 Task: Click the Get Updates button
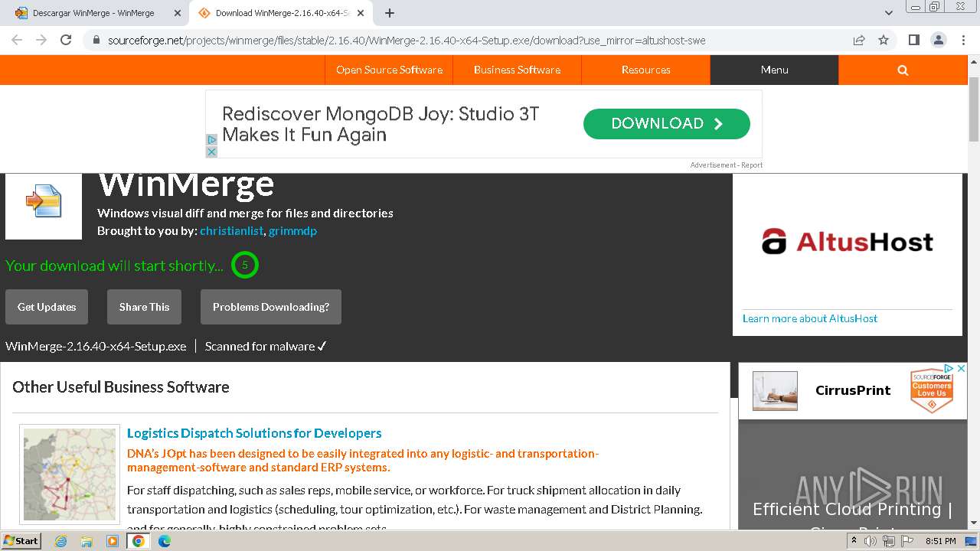[x=47, y=307]
